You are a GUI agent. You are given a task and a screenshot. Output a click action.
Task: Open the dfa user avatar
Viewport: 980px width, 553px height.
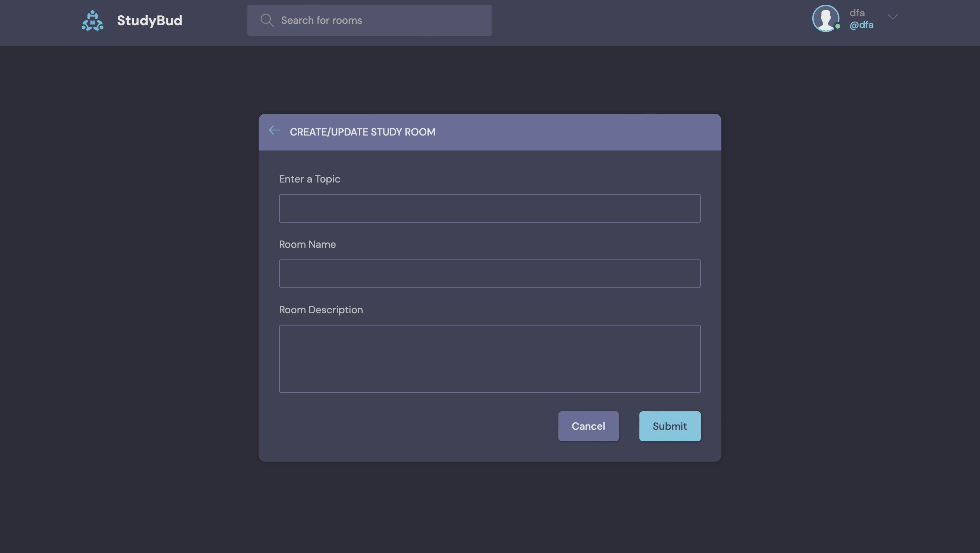click(x=826, y=18)
